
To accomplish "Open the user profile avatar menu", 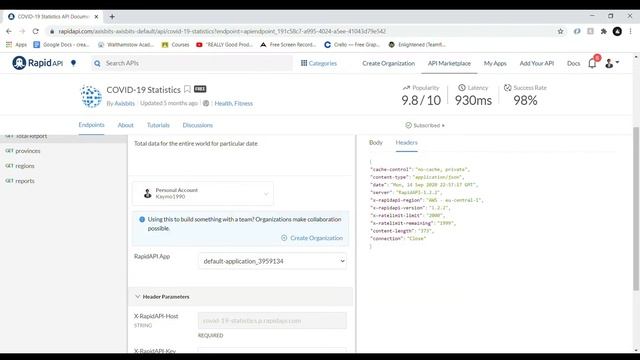I will pos(611,63).
